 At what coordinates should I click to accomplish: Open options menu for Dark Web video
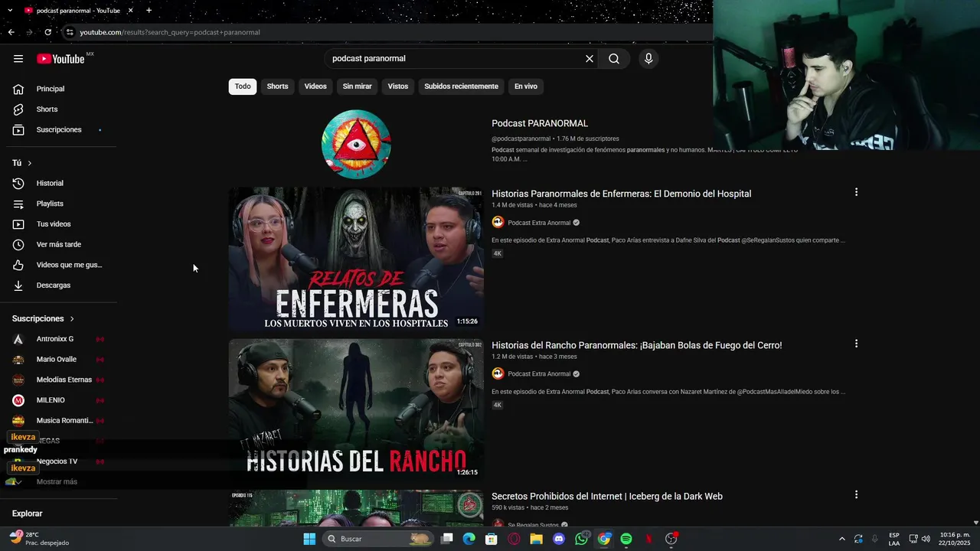point(856,494)
